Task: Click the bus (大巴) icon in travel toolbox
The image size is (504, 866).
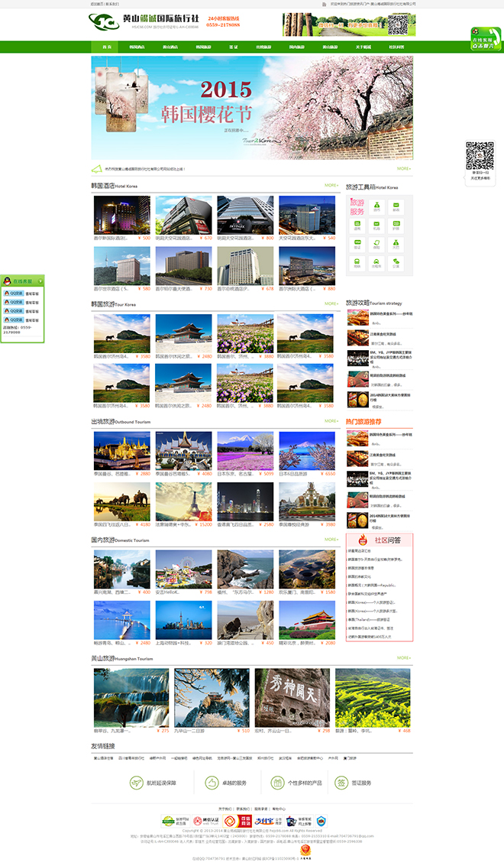Action: pyautogui.click(x=396, y=243)
